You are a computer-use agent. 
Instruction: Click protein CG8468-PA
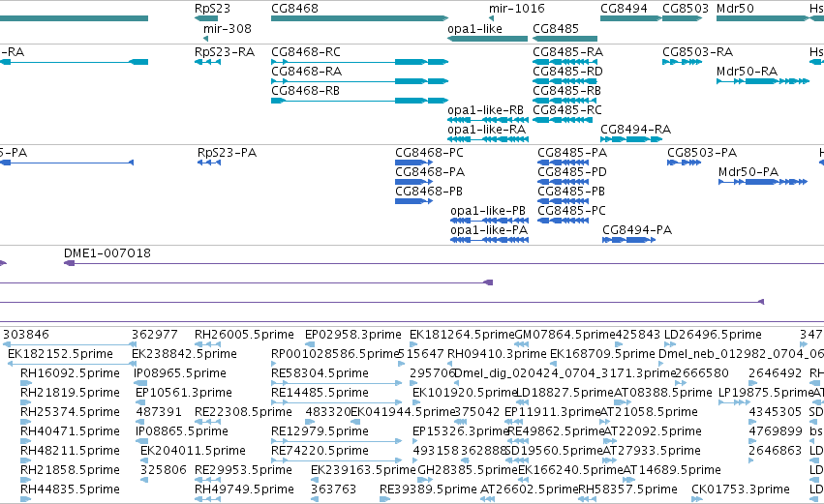click(x=430, y=172)
